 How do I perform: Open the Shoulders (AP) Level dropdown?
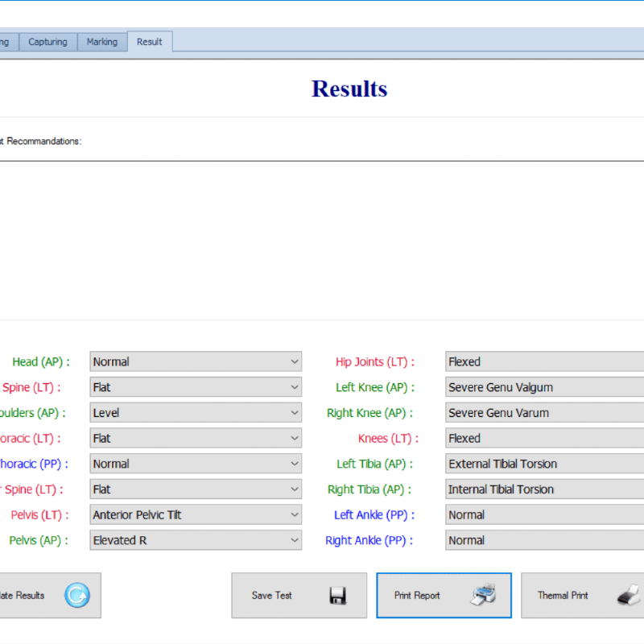point(196,413)
